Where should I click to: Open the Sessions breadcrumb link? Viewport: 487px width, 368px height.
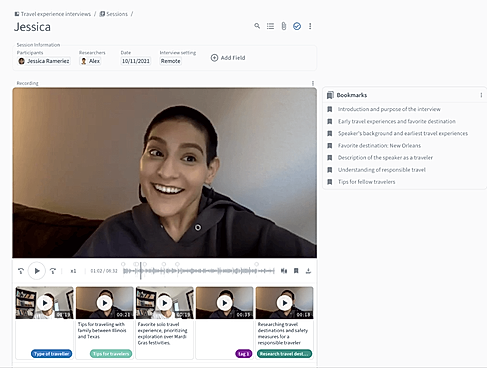pyautogui.click(x=114, y=14)
